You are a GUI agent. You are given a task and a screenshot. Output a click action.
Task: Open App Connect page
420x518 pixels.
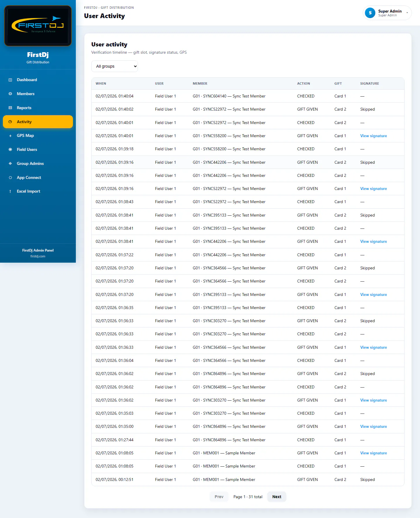tap(38, 178)
